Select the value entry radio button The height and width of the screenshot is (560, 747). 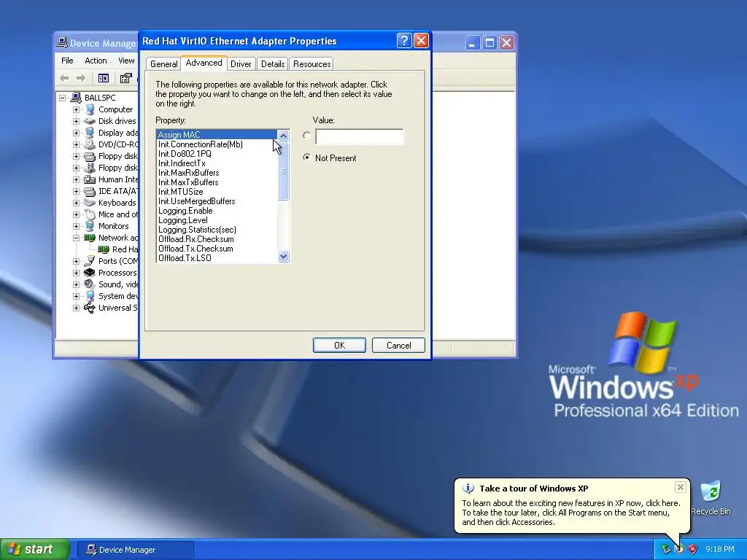pyautogui.click(x=307, y=136)
